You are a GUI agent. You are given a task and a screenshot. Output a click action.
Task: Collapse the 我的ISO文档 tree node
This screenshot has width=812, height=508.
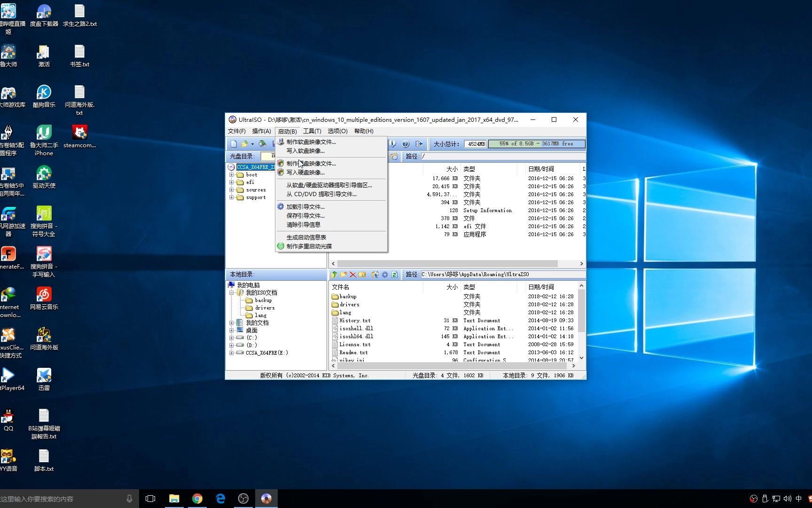(x=231, y=293)
